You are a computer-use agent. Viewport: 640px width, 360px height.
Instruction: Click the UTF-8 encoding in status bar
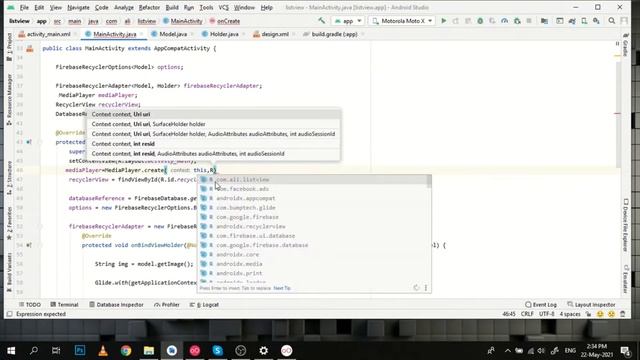(547, 314)
